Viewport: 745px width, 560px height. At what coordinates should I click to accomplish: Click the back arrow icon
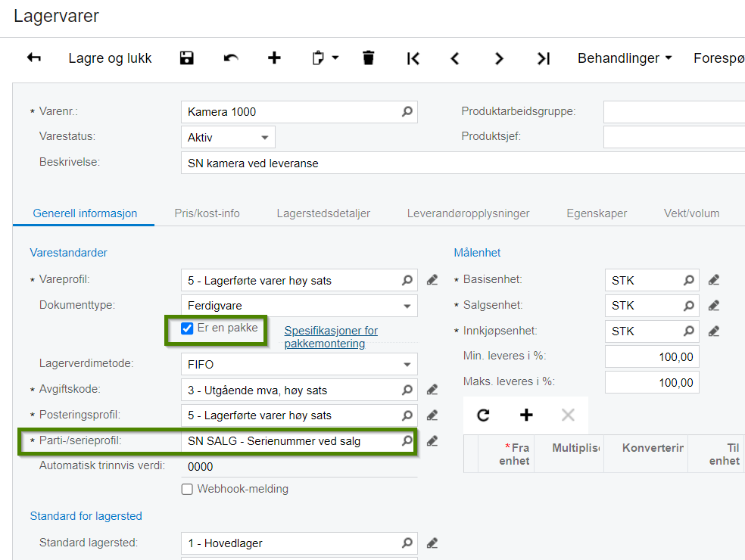coord(34,58)
